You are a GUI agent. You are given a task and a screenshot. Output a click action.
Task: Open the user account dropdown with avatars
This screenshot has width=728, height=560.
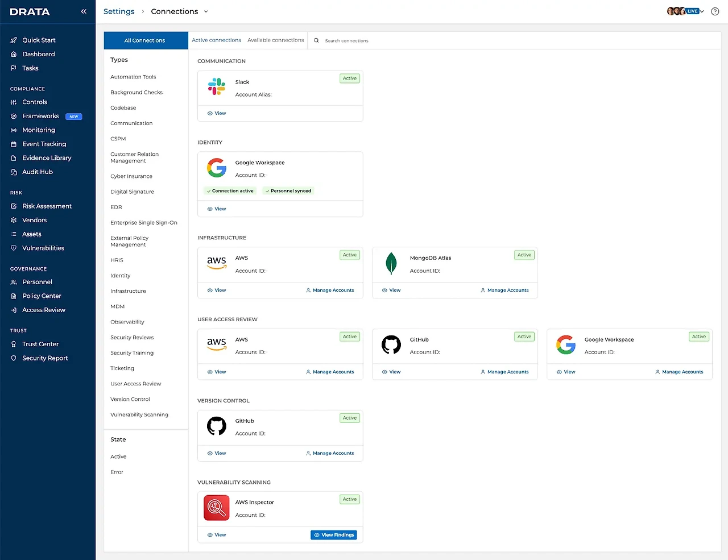point(685,11)
